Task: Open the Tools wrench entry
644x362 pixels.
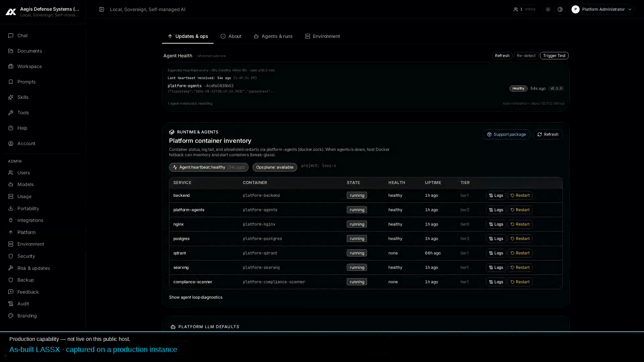Action: coord(43,113)
